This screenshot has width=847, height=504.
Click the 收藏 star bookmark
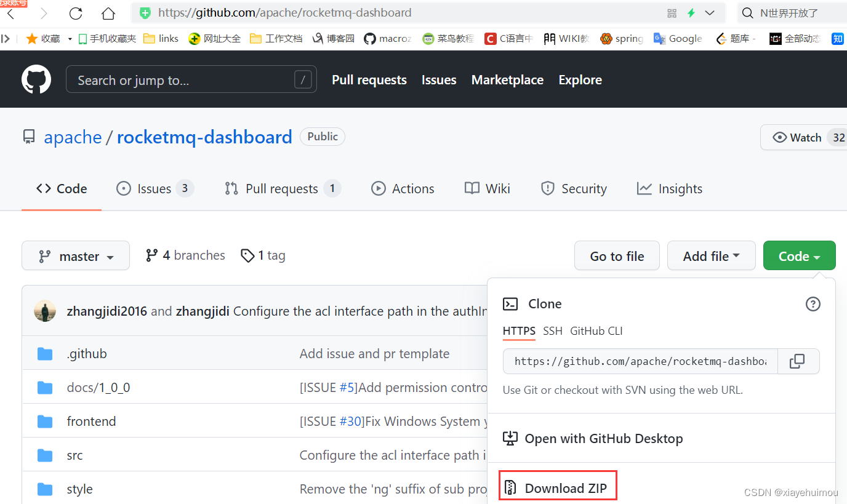click(43, 39)
